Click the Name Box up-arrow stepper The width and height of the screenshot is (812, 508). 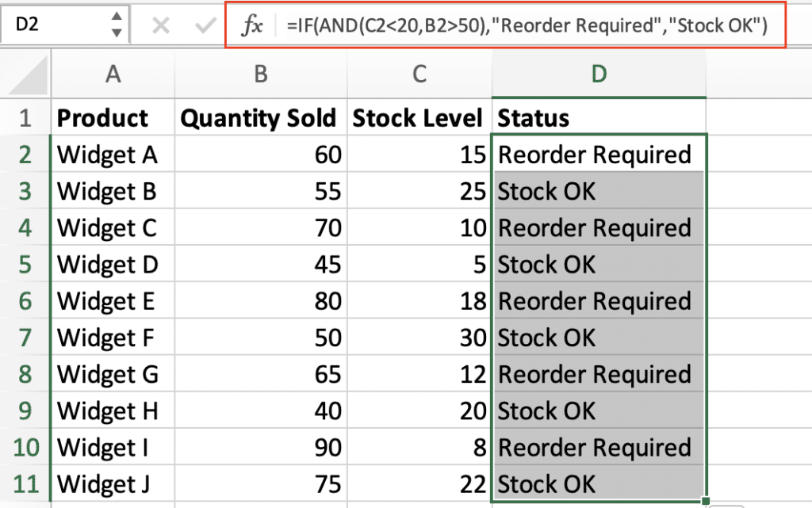click(117, 16)
